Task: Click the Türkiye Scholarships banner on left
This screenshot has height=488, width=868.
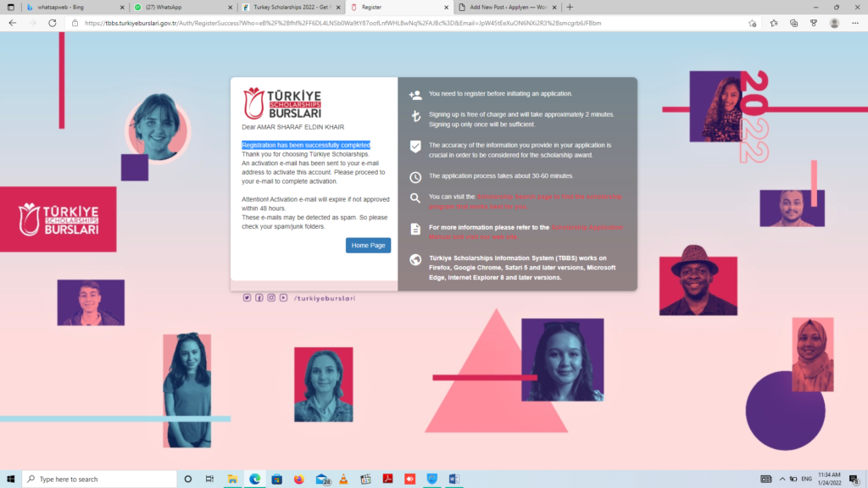Action: coord(58,219)
